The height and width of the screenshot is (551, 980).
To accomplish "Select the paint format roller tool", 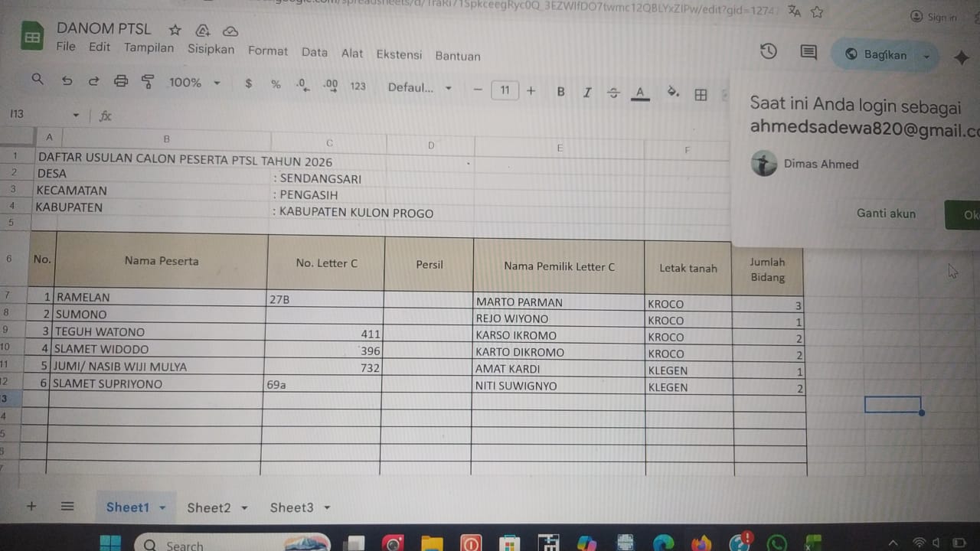I will 148,82.
